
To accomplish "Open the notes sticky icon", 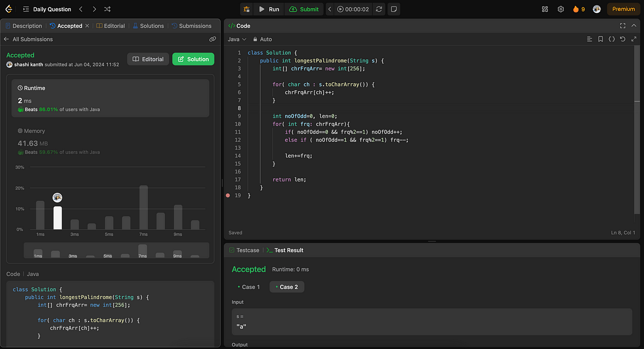I will coord(394,9).
